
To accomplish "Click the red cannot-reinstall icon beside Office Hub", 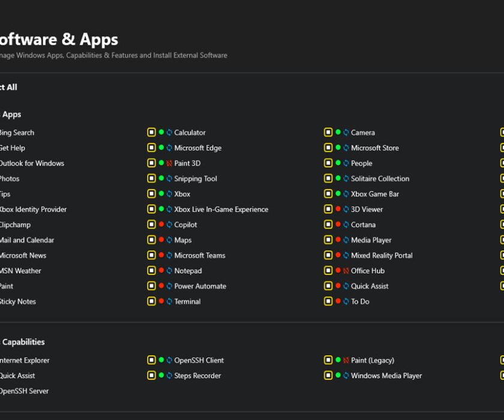I will pos(346,271).
